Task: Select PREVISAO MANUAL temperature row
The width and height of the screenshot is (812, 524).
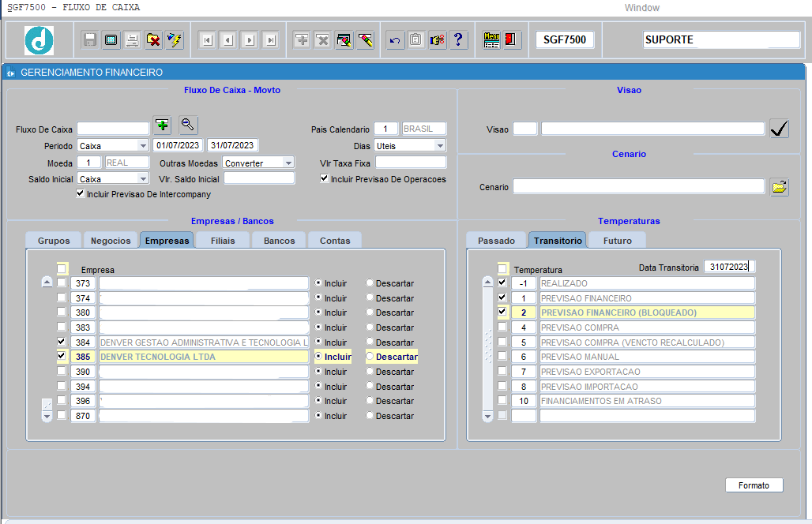Action: [x=647, y=357]
